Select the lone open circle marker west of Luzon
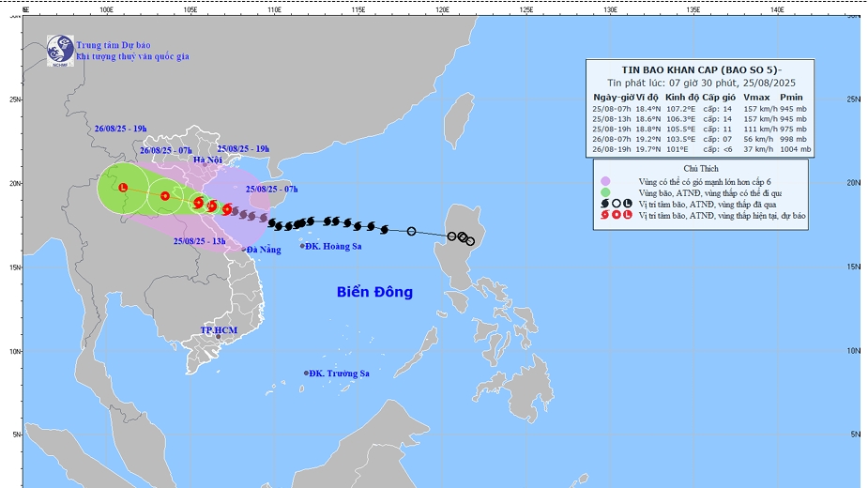This screenshot has width=868, height=488. pyautogui.click(x=411, y=231)
